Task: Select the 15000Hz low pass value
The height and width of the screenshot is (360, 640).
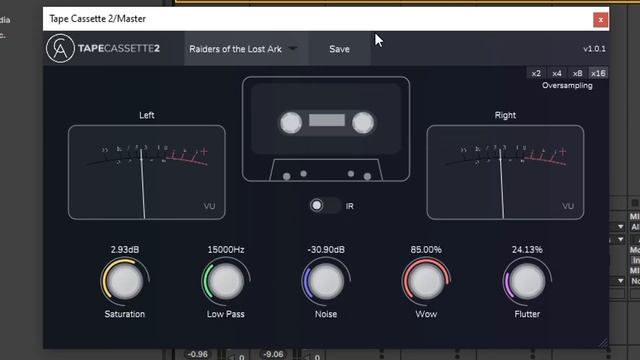Action: [226, 249]
